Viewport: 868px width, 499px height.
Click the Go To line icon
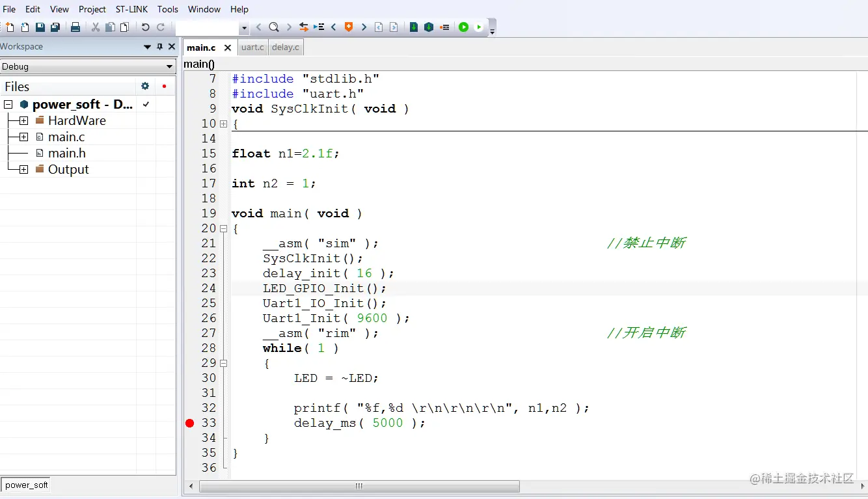click(319, 27)
